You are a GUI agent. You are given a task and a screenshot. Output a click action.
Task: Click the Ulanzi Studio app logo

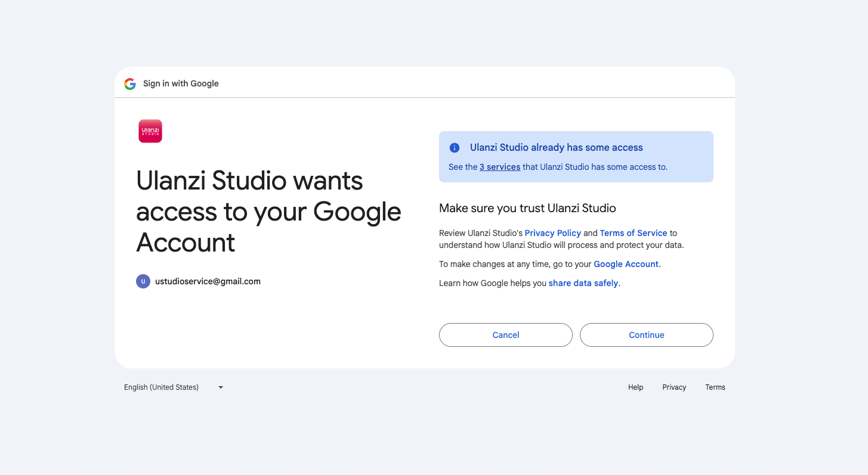[150, 131]
